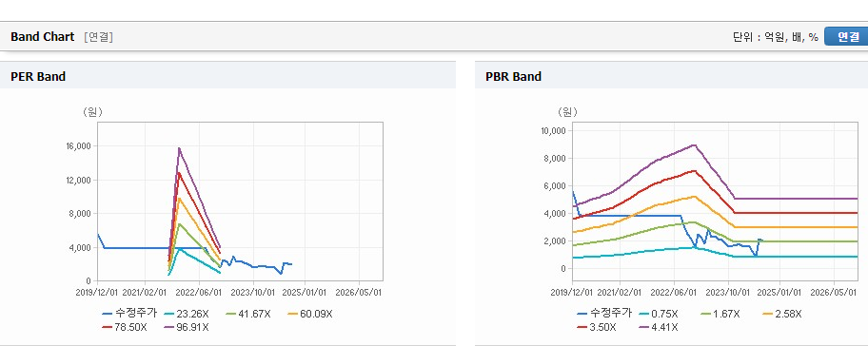Image resolution: width=868 pixels, height=346 pixels.
Task: Click the [연결] label beside Band Chart
Action: (x=99, y=37)
